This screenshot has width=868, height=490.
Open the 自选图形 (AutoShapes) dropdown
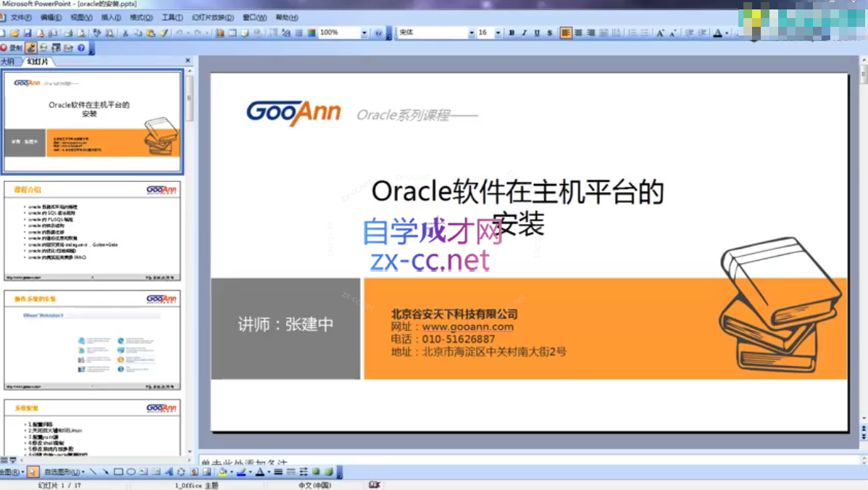[x=64, y=472]
